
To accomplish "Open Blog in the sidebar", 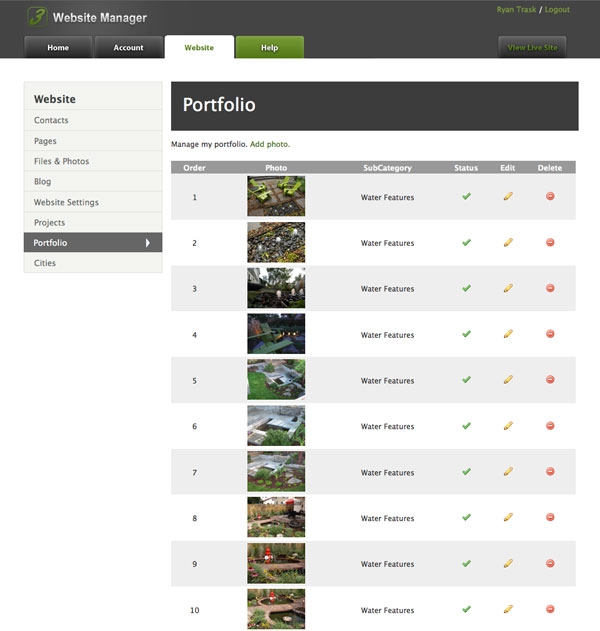I will click(93, 181).
